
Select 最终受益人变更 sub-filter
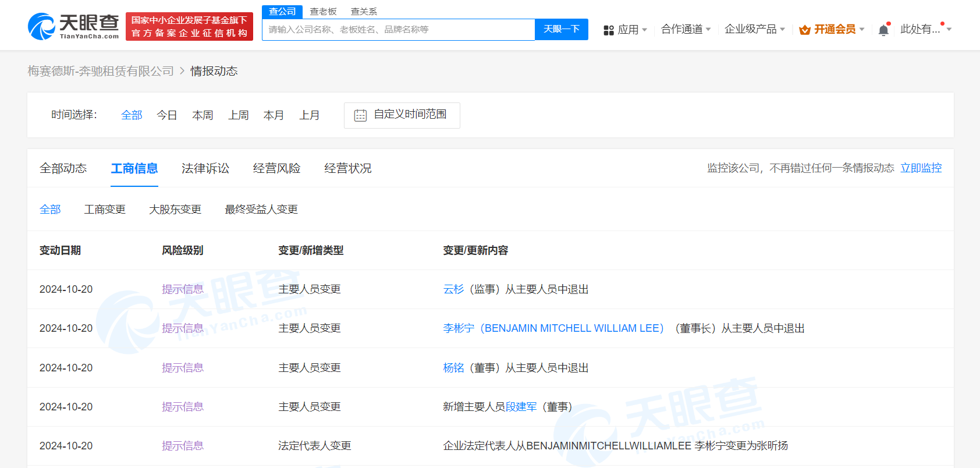(261, 209)
